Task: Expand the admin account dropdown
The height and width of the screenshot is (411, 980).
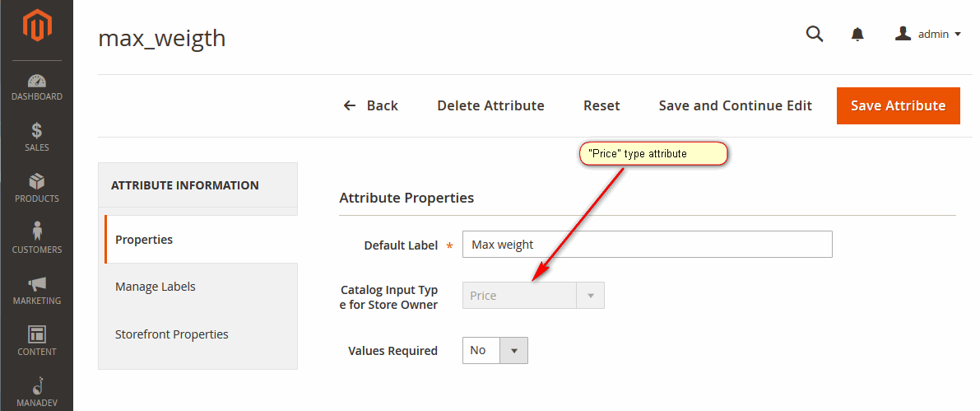Action: 928,35
